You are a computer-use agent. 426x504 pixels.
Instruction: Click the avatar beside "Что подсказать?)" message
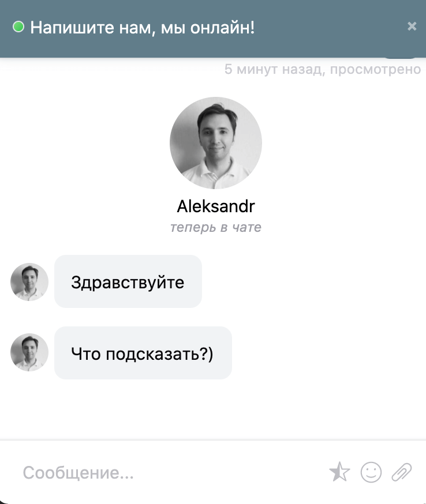(29, 352)
